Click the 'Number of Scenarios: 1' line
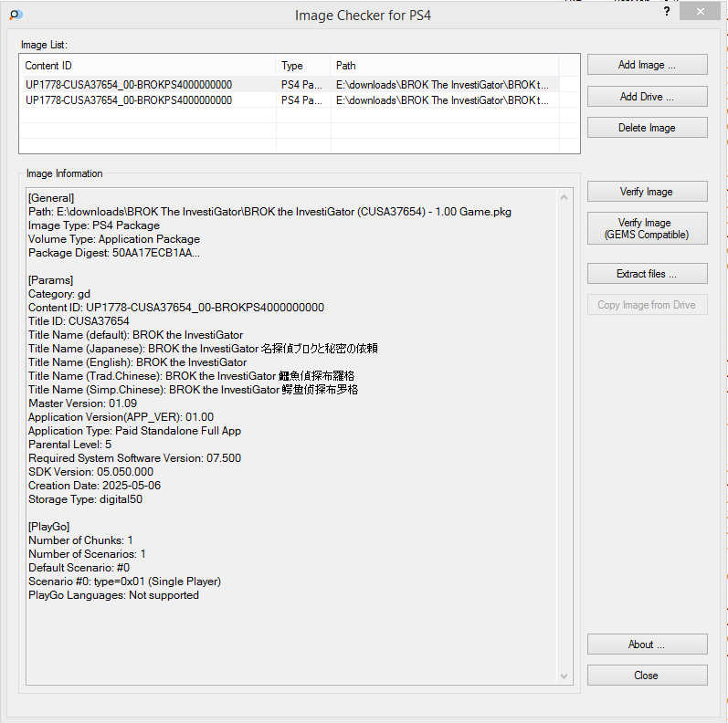This screenshot has width=728, height=723. coord(88,554)
